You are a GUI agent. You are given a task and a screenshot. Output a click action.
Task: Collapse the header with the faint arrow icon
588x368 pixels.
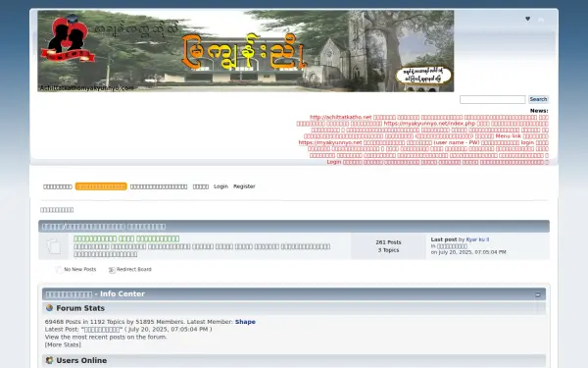541,20
